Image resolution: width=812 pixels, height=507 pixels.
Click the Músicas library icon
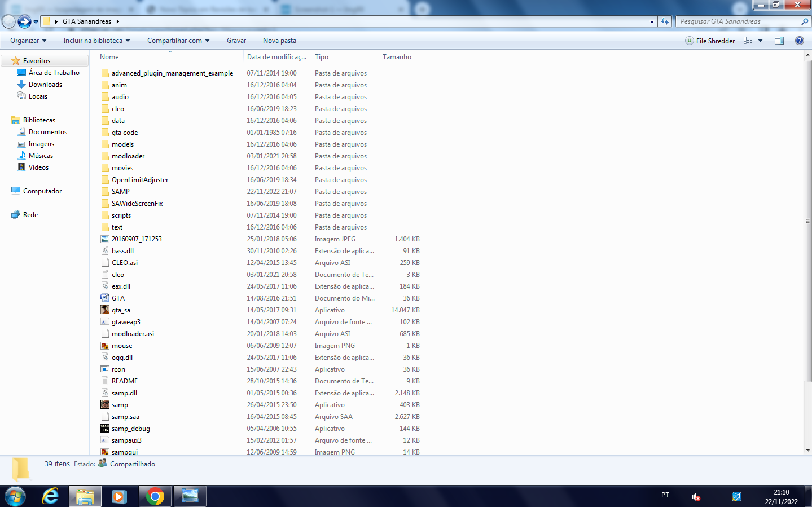click(21, 156)
